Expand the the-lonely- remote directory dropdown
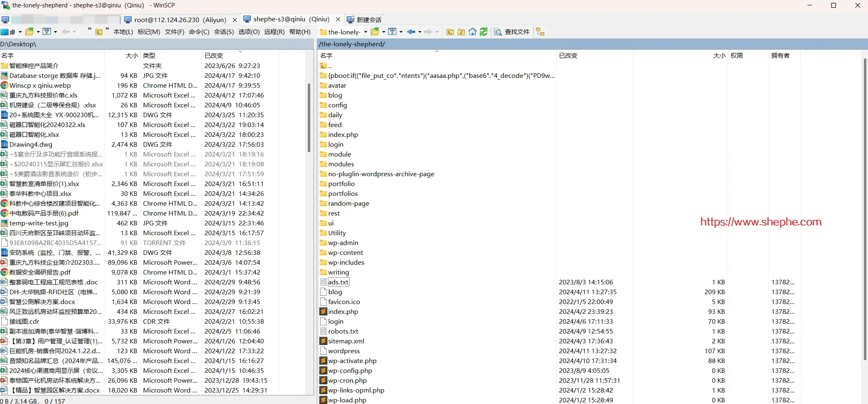This screenshot has height=404, width=868. (366, 32)
